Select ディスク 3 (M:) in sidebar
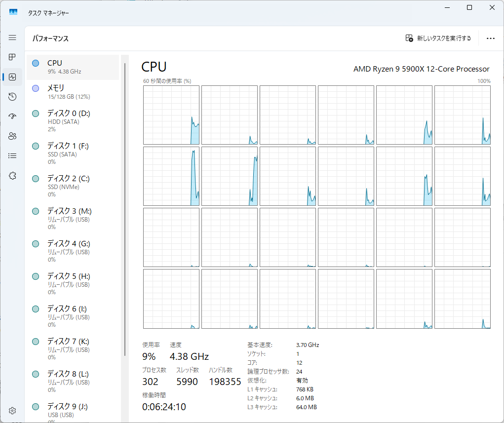Image resolution: width=504 pixels, height=423 pixels. [73, 219]
